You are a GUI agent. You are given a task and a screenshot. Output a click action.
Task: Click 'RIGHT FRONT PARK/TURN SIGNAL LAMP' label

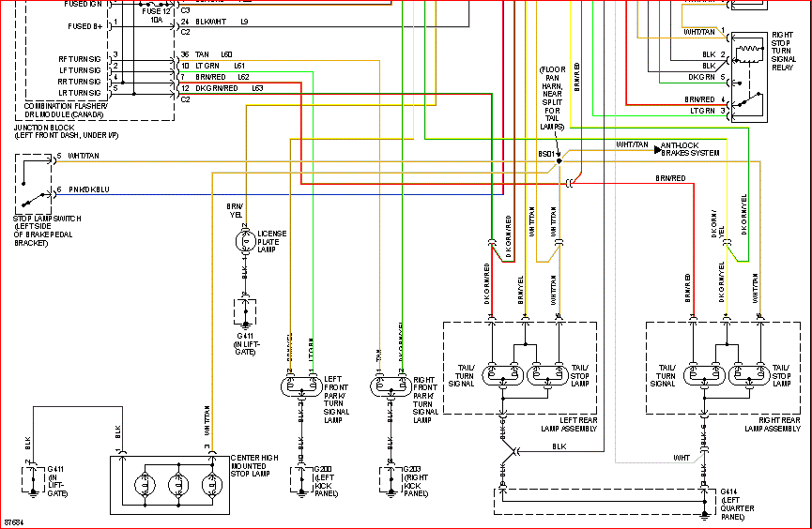click(425, 401)
